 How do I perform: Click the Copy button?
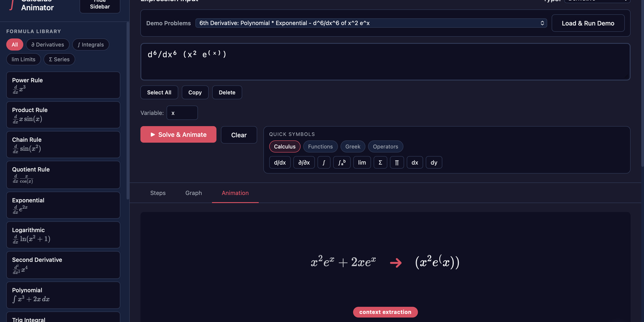[x=195, y=93]
